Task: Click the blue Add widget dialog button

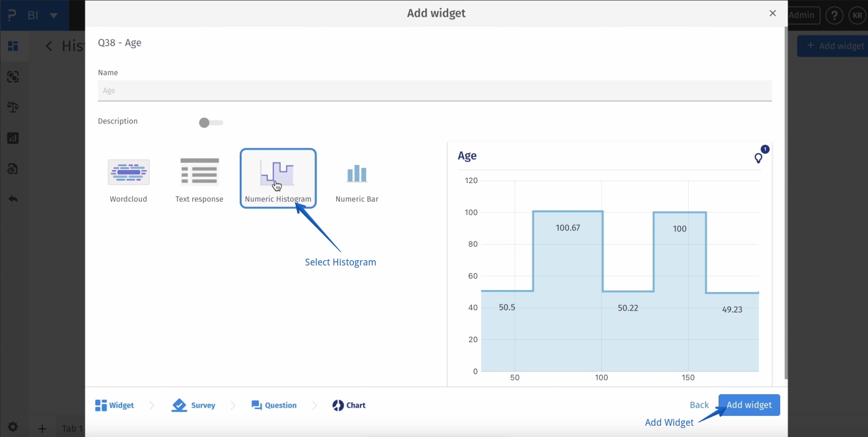Action: 749,405
